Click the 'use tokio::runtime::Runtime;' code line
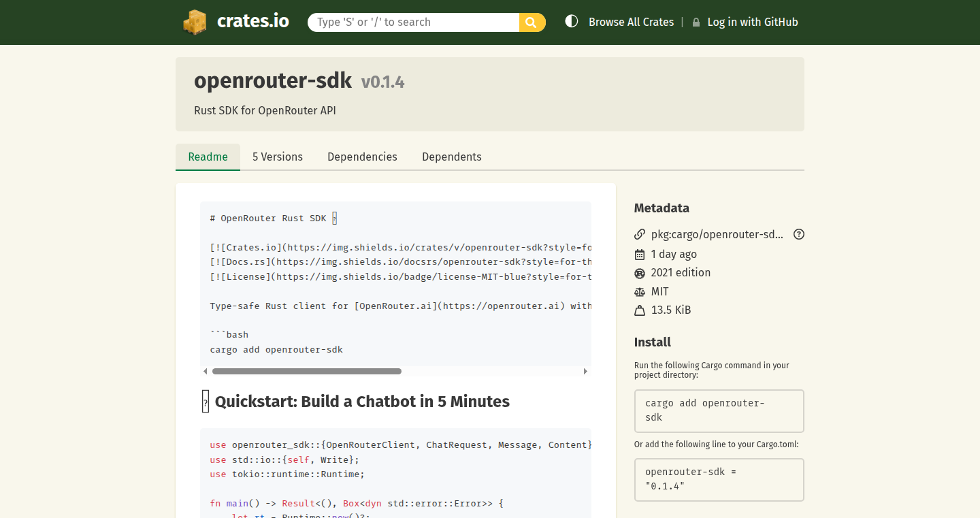The width and height of the screenshot is (980, 518). pos(287,474)
